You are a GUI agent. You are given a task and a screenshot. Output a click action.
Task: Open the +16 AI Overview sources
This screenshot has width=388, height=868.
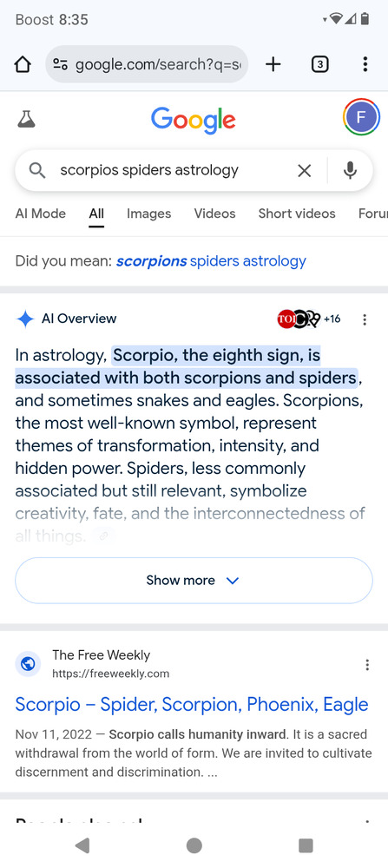tap(309, 319)
